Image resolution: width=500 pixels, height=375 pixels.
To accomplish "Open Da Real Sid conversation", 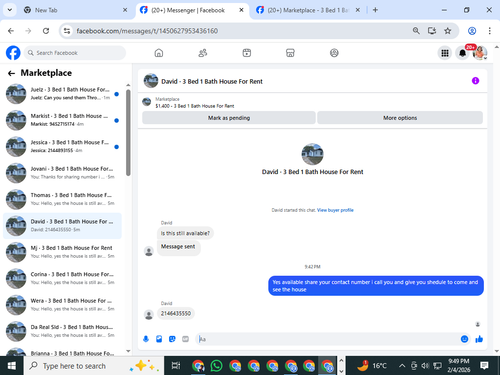I will tap(62, 331).
